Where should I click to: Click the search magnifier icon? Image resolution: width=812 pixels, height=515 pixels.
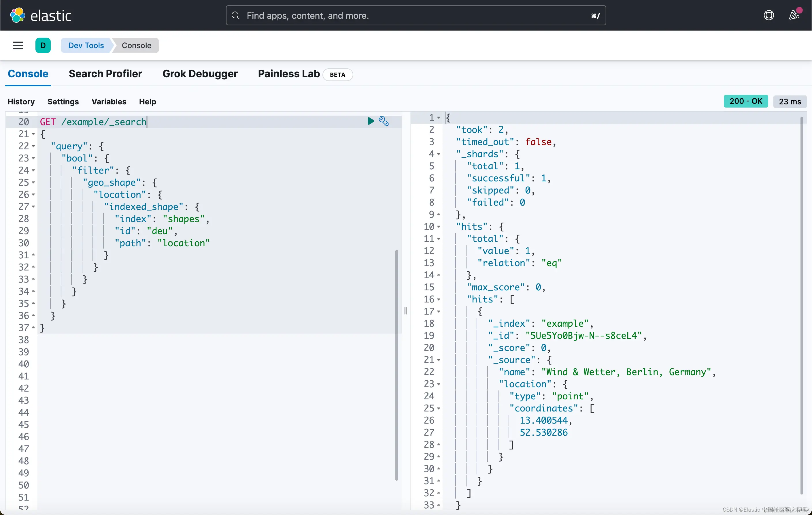pos(236,16)
